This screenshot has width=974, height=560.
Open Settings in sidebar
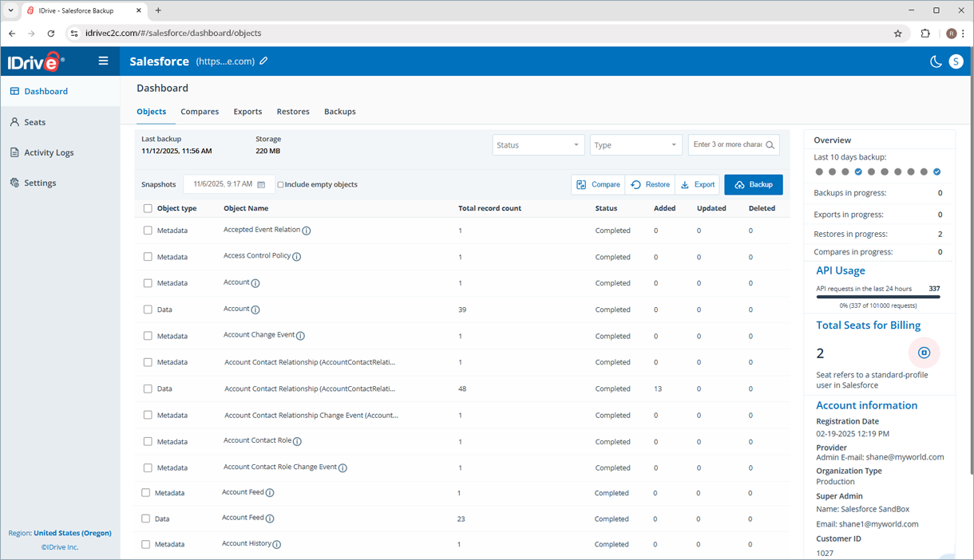pos(60,183)
